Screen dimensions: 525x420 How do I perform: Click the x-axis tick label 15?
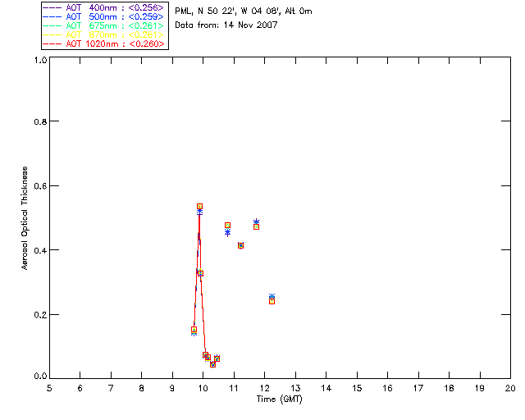coord(357,388)
